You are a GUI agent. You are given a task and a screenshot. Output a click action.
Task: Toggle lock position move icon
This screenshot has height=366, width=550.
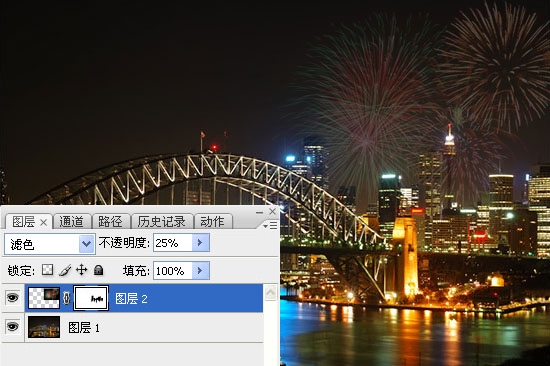pos(81,270)
